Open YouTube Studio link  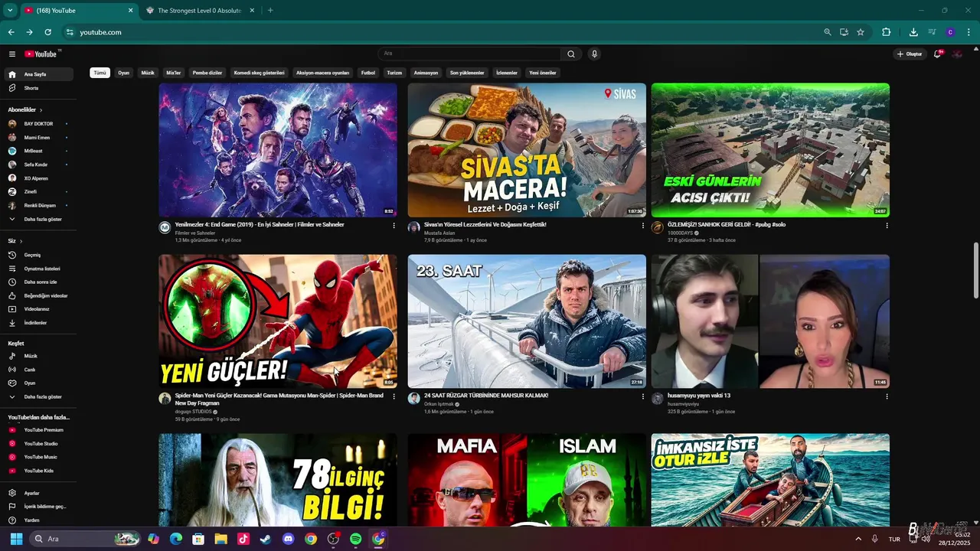click(x=40, y=444)
